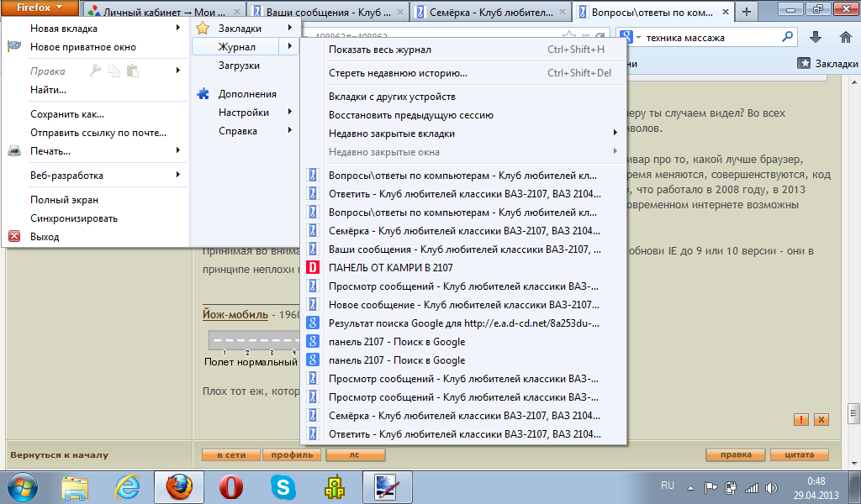This screenshot has height=504, width=861.
Task: Click the 'лс' private message button
Action: [x=356, y=454]
